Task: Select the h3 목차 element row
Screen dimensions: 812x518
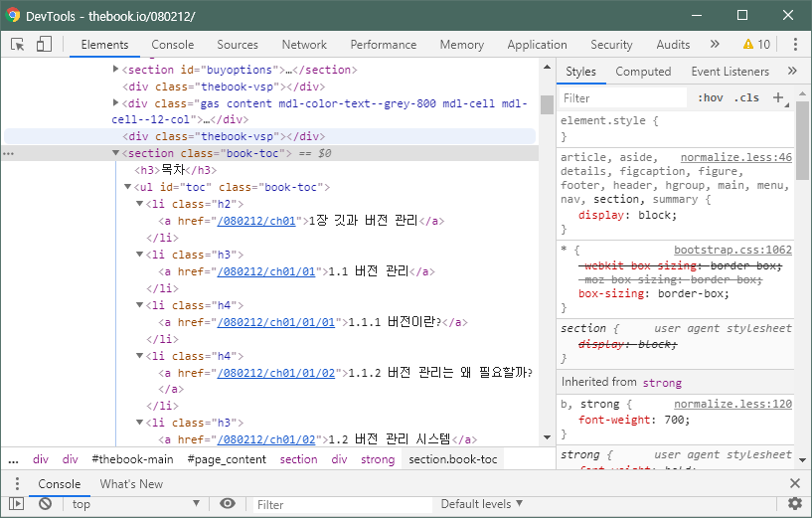Action: (175, 170)
